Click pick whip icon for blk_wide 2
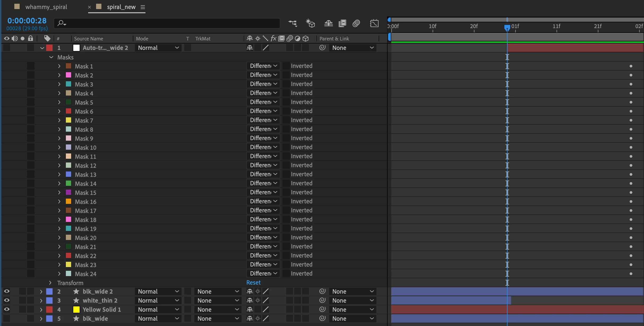This screenshot has height=326, width=644. [322, 291]
